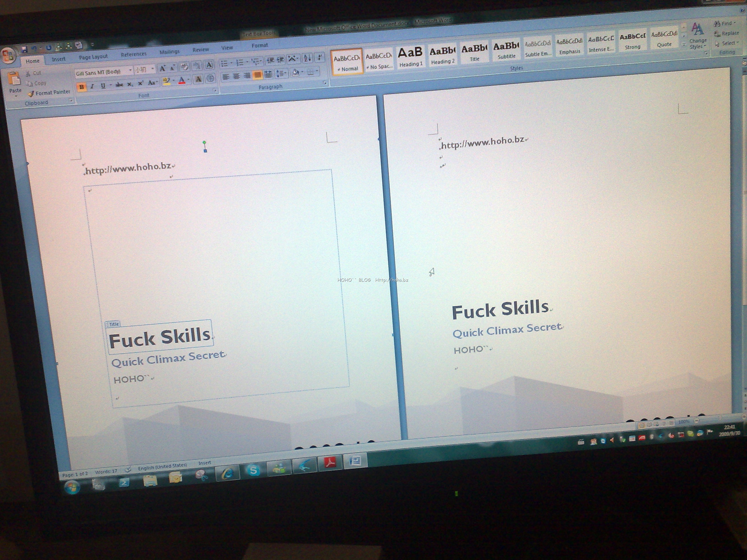
Task: Open underline style dropdown arrow
Action: (110, 85)
